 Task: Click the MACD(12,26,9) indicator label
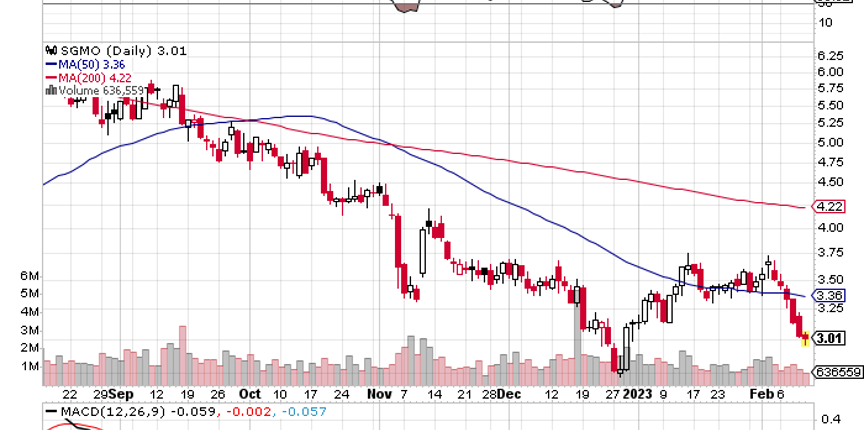pyautogui.click(x=114, y=412)
